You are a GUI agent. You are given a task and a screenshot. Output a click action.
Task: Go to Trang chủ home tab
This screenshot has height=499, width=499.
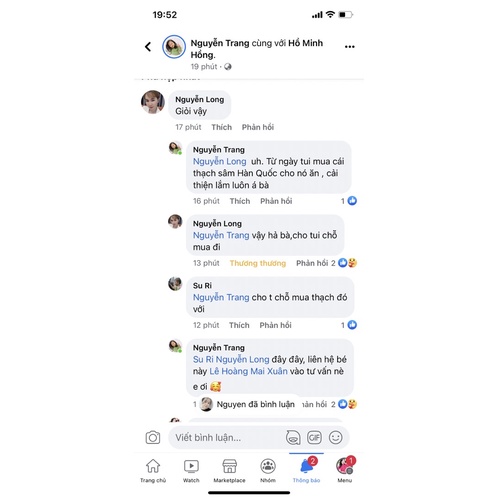coord(153,470)
